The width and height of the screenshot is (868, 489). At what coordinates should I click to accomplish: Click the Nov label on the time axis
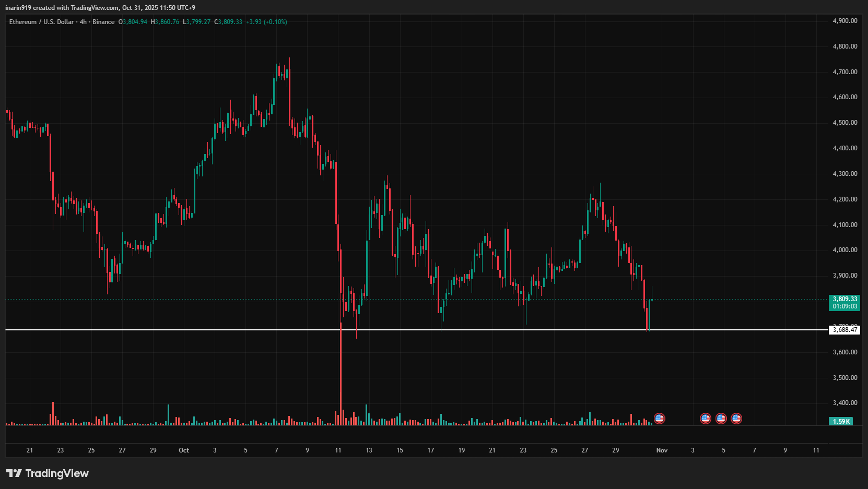(x=662, y=450)
